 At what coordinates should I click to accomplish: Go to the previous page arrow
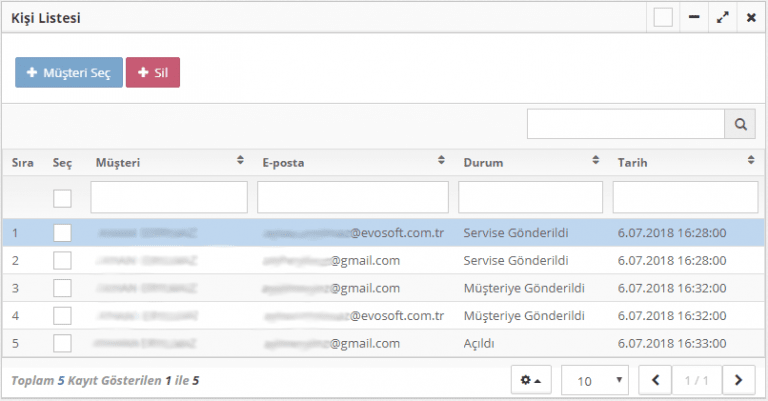(x=656, y=380)
